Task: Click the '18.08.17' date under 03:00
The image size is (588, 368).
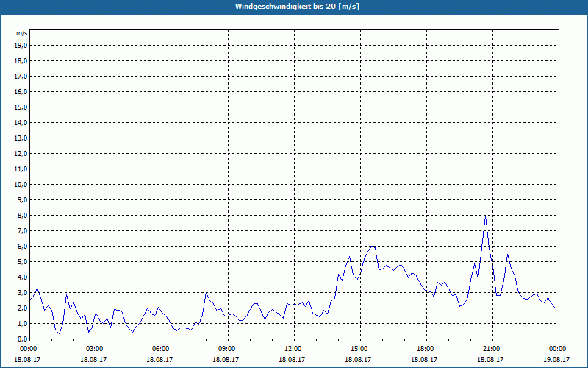Action: (x=93, y=359)
